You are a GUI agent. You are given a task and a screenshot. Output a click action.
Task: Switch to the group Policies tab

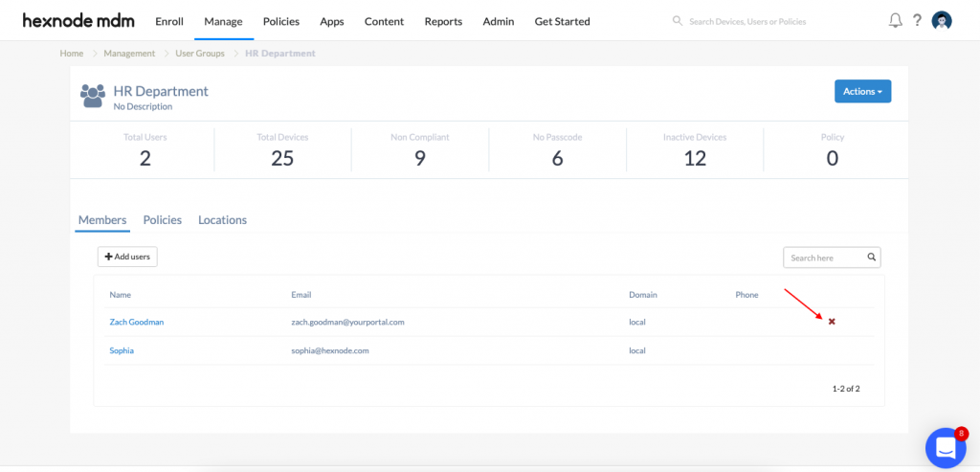[163, 220]
